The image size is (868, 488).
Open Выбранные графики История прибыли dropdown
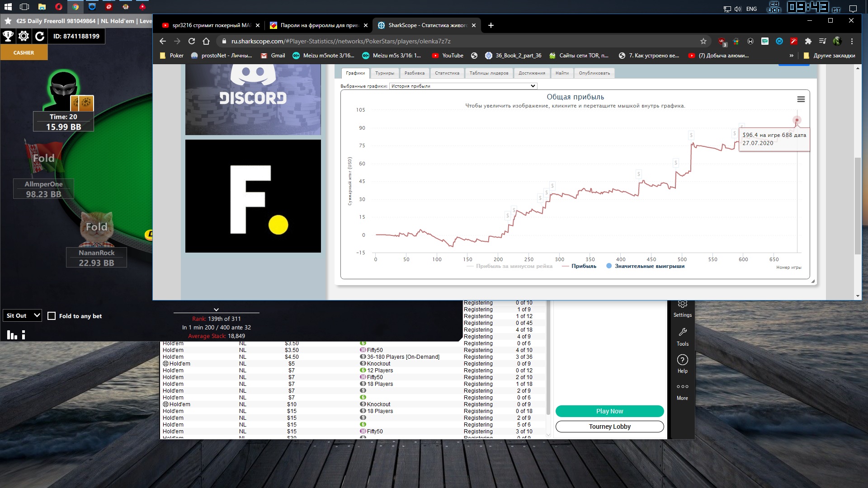tap(463, 86)
